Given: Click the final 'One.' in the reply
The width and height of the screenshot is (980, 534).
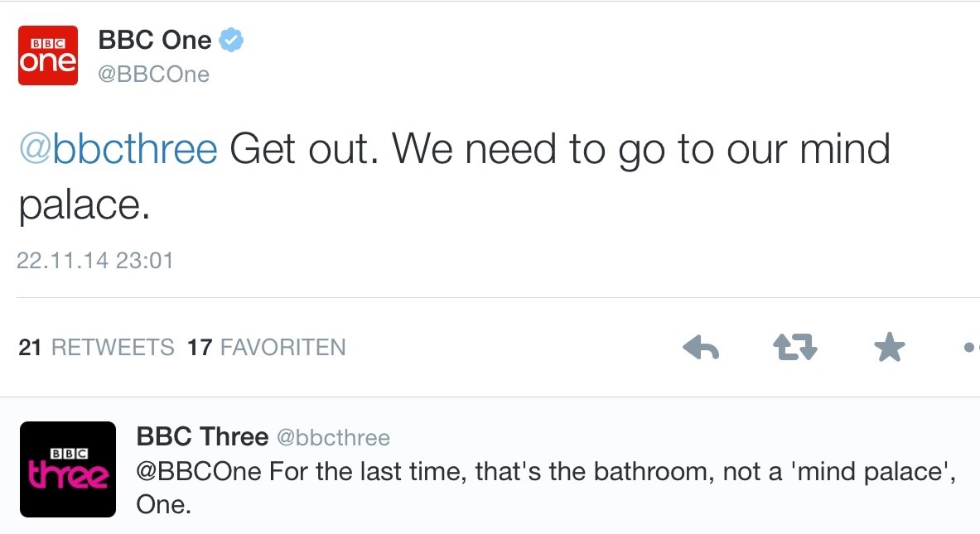Looking at the screenshot, I should tap(163, 504).
